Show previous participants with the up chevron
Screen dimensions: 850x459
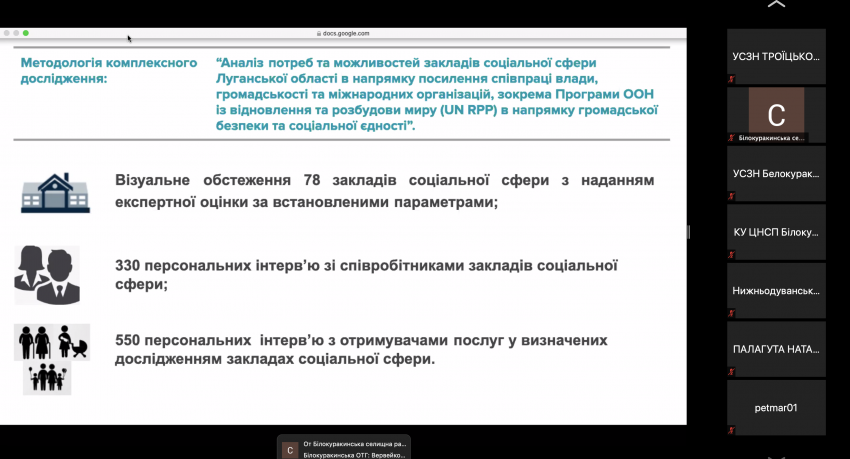[x=776, y=4]
